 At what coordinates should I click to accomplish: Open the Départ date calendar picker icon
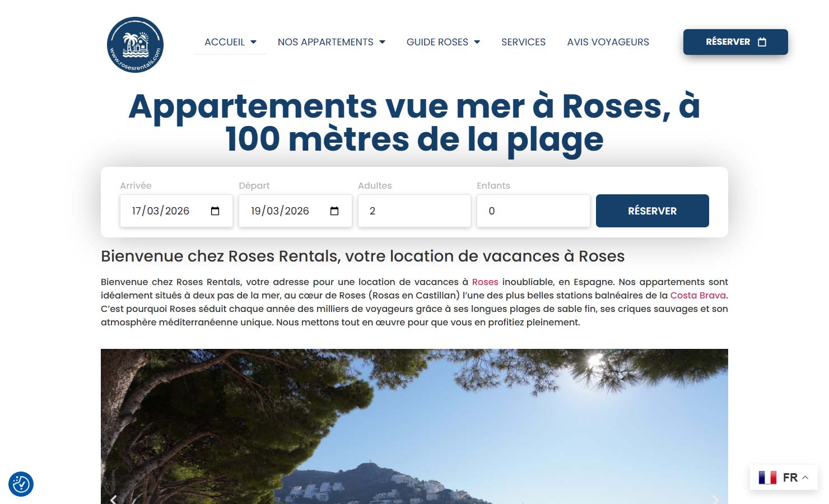334,211
